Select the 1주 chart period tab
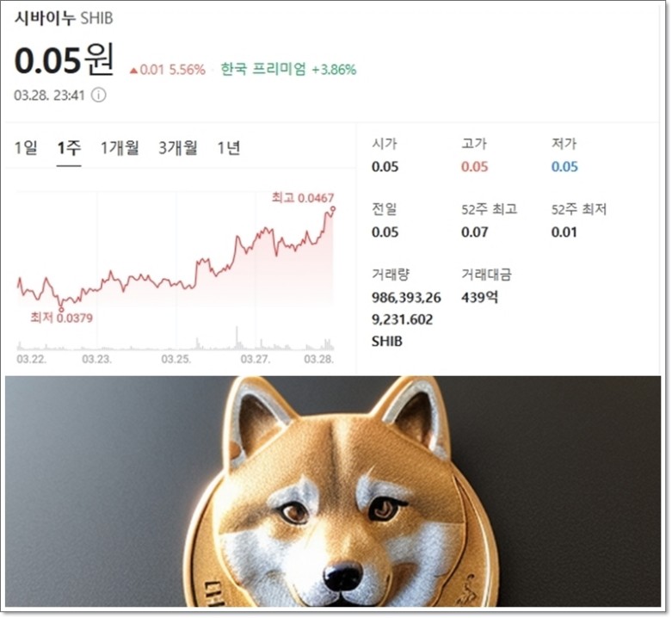 (69, 148)
